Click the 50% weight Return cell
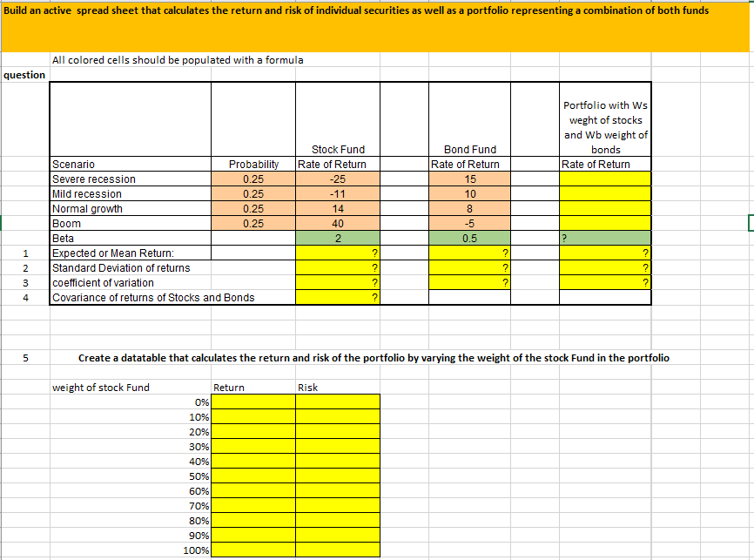754x560 pixels. point(252,476)
